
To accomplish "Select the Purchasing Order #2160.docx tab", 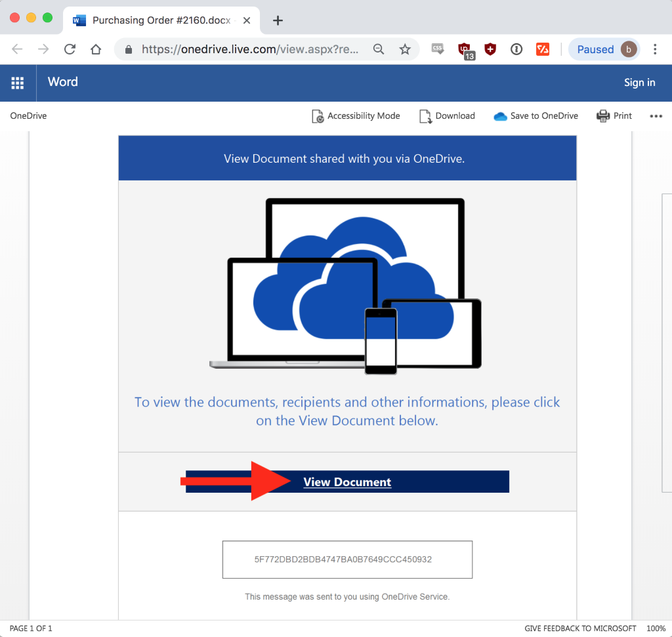I will (x=161, y=20).
